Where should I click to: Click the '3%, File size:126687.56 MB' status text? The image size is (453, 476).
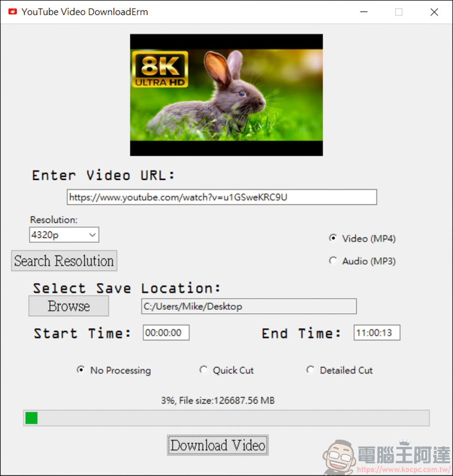coord(217,400)
